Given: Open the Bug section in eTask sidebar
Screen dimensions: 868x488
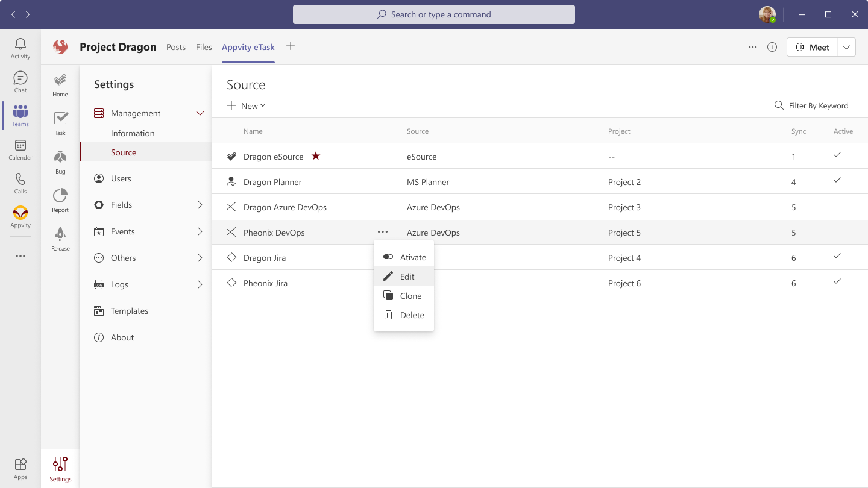Looking at the screenshot, I should [60, 162].
